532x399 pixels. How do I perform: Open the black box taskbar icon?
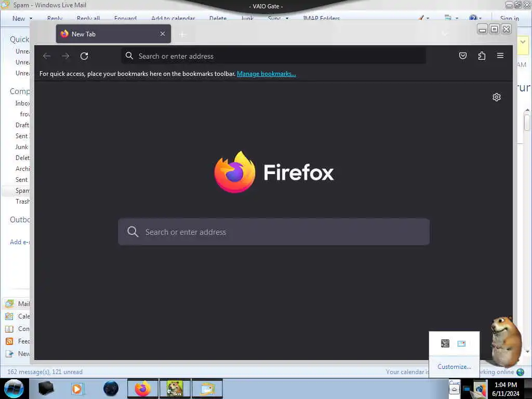pos(46,389)
